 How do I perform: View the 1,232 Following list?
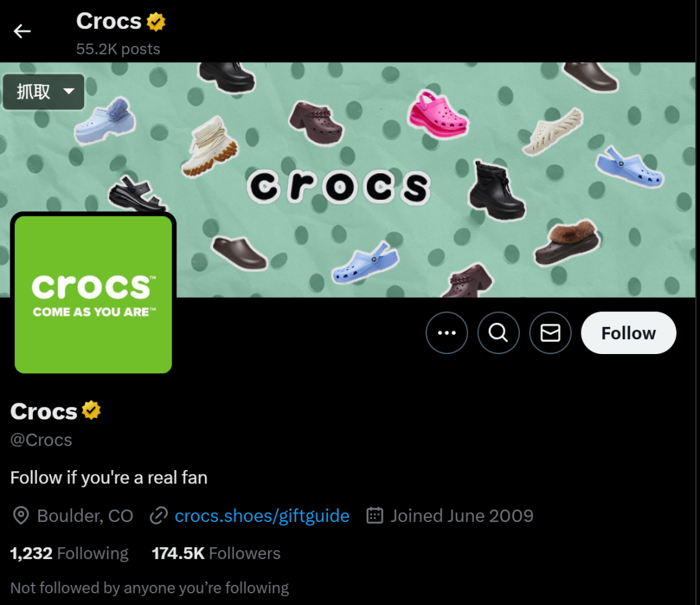click(69, 553)
